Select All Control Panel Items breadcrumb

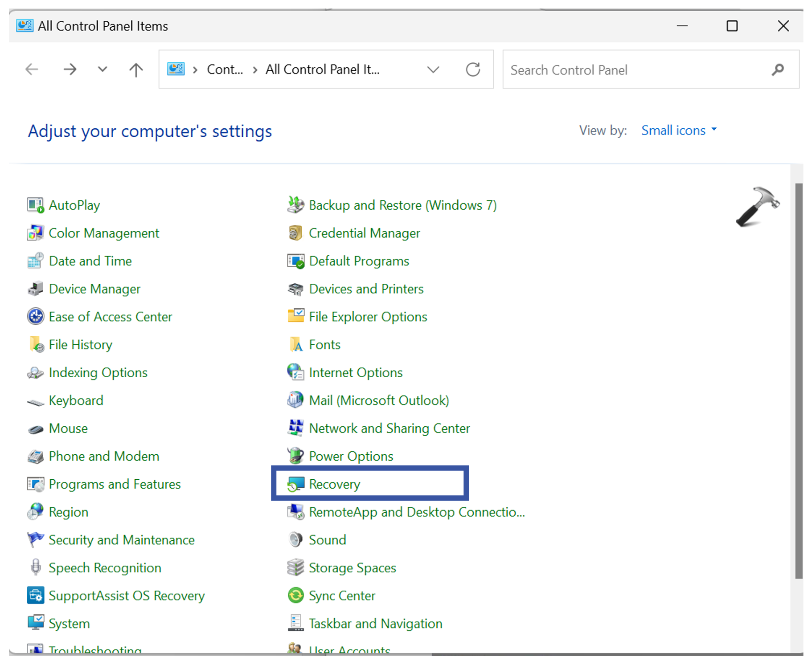pyautogui.click(x=323, y=69)
